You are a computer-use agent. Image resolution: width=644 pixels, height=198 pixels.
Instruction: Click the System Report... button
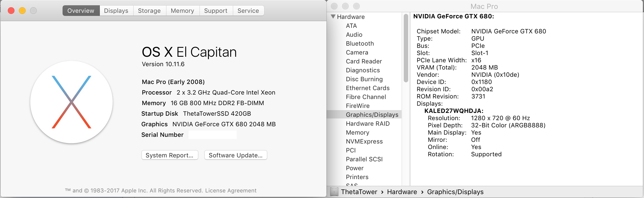point(170,155)
